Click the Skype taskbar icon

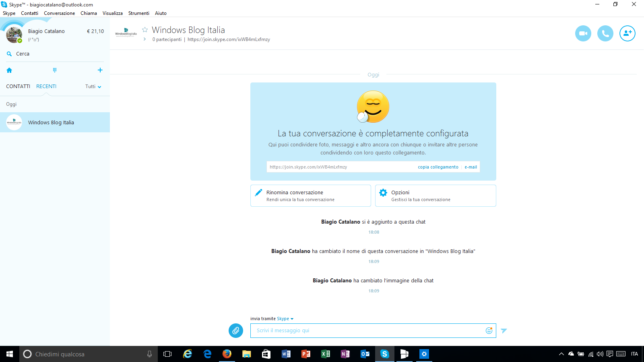(385, 354)
